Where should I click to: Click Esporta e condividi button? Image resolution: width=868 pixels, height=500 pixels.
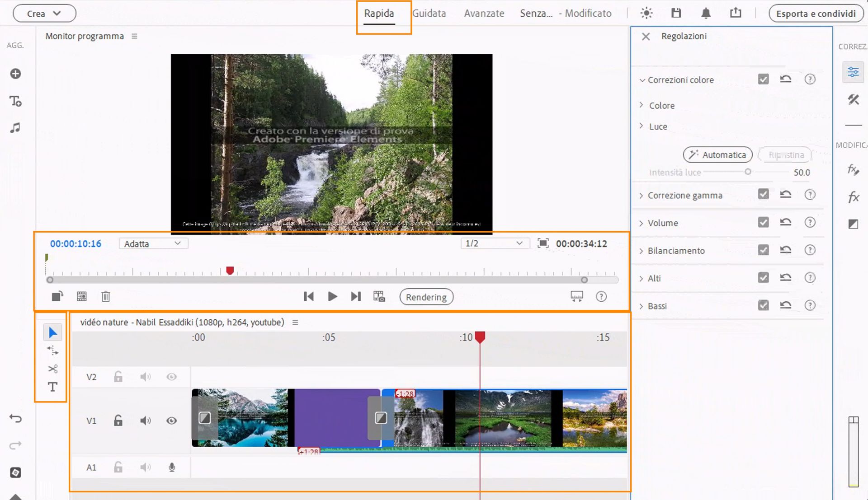(816, 14)
